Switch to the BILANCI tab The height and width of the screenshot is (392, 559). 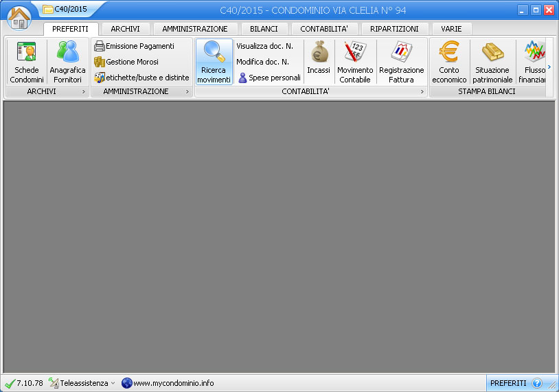264,29
